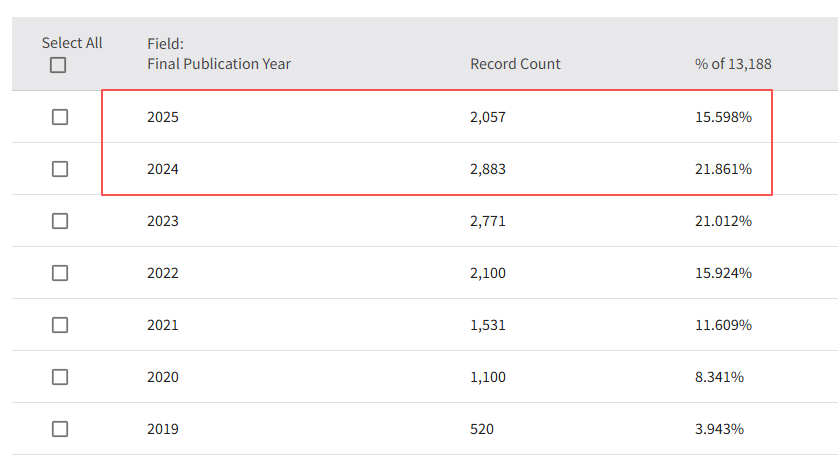Click the Record Count column header

click(515, 64)
